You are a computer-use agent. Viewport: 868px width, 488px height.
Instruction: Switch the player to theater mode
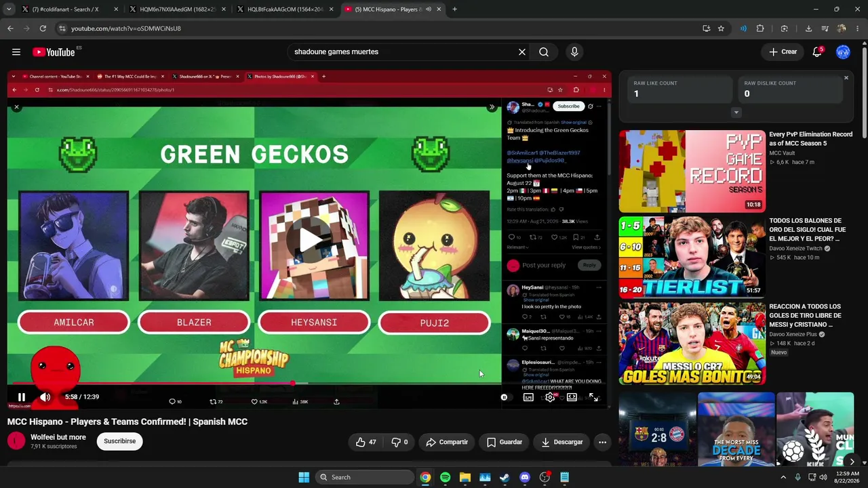(572, 397)
